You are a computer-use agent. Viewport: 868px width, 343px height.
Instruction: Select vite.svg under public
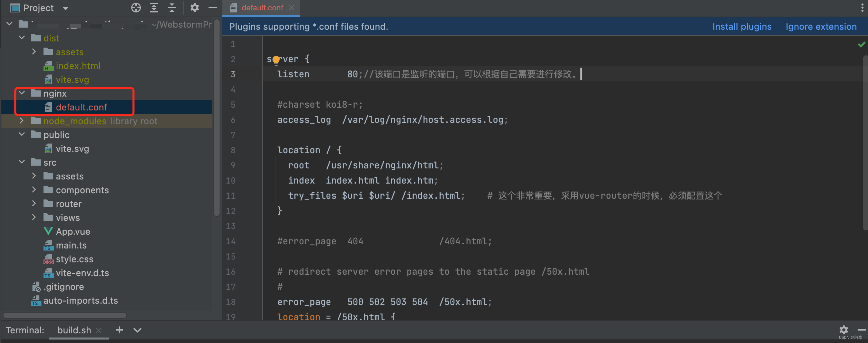click(73, 149)
